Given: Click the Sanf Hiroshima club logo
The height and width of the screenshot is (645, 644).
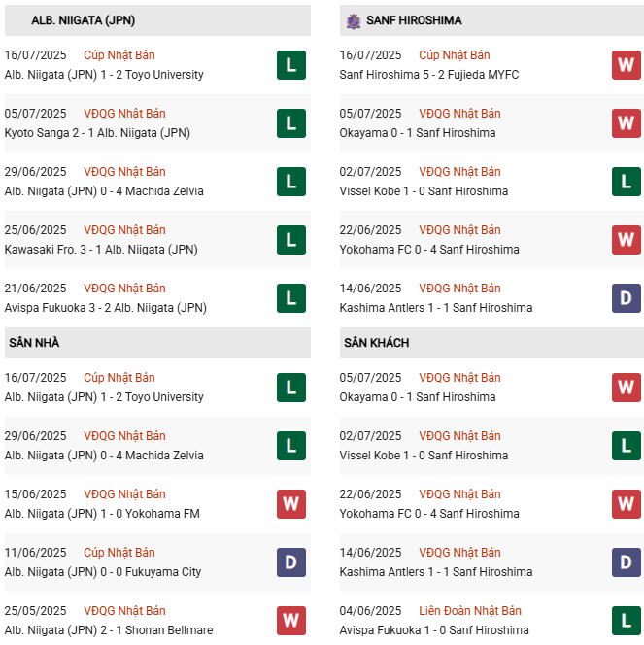Looking at the screenshot, I should coord(354,20).
